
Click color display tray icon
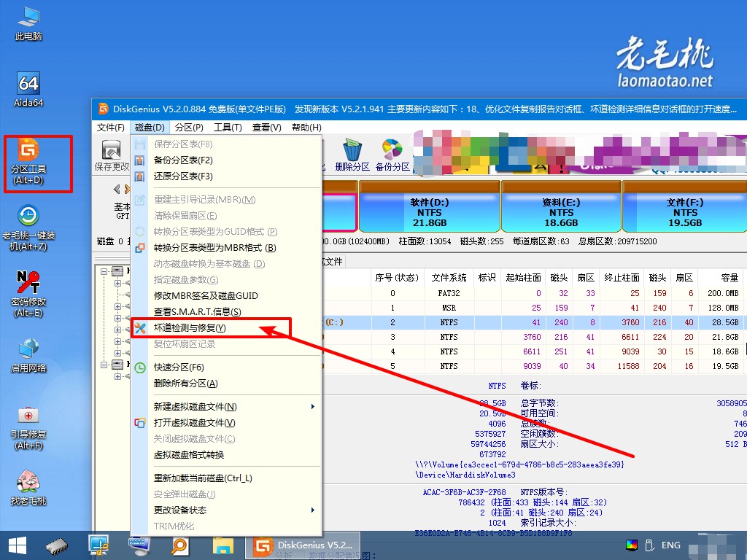631,545
